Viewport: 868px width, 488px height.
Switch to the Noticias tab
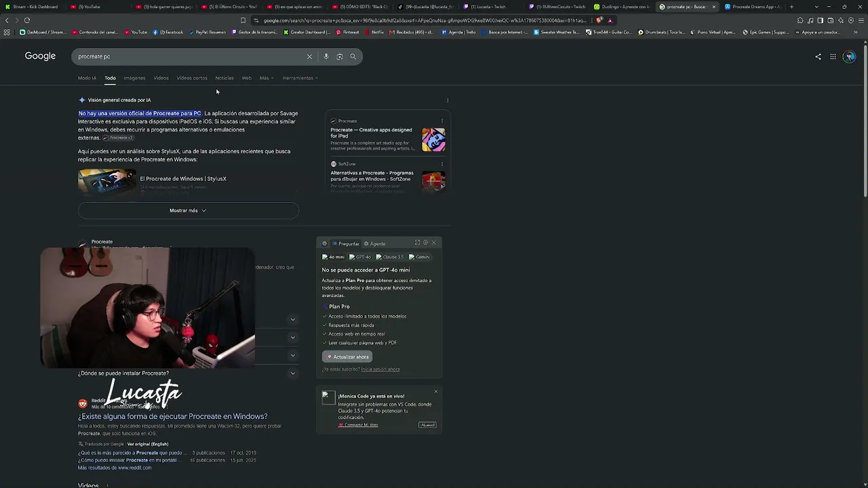pos(224,78)
